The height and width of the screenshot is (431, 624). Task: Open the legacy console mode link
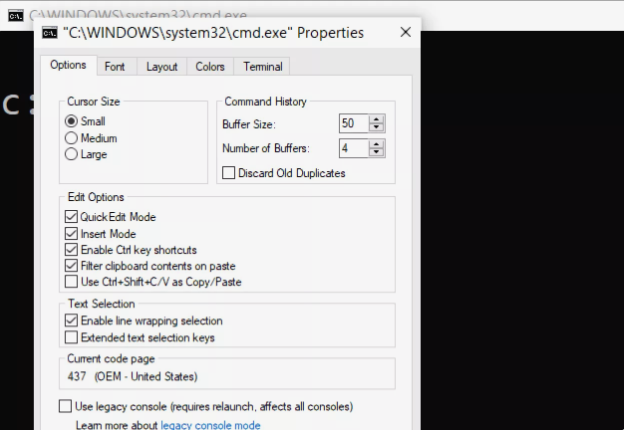tap(211, 425)
